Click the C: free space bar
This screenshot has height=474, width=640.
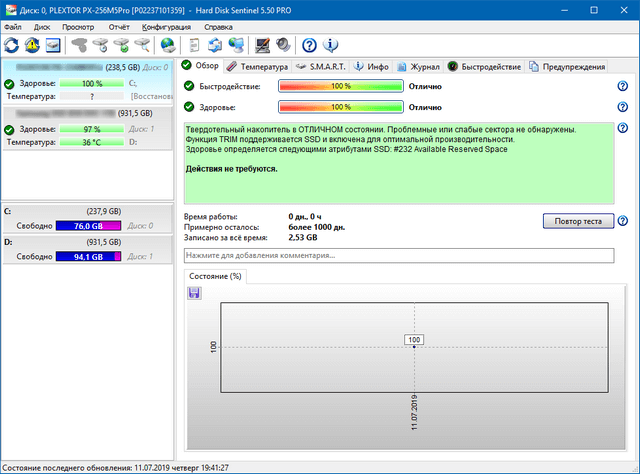point(90,226)
